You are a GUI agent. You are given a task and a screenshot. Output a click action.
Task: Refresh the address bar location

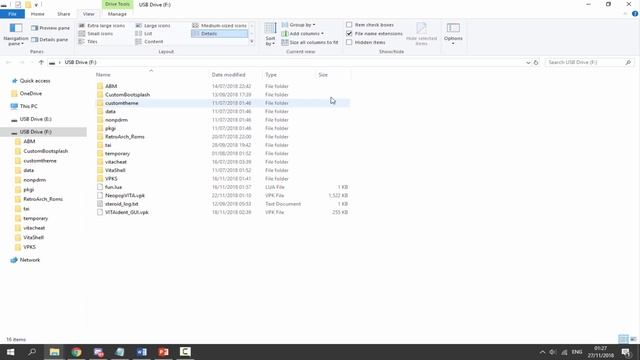[536, 62]
